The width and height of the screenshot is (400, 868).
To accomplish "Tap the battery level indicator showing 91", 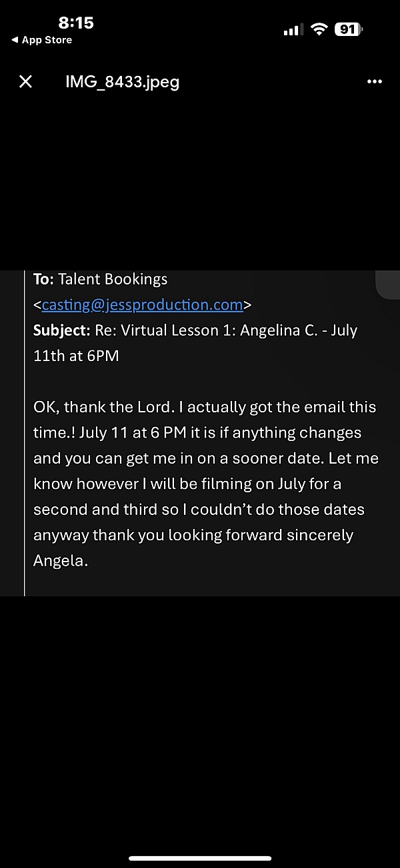I will 349,29.
